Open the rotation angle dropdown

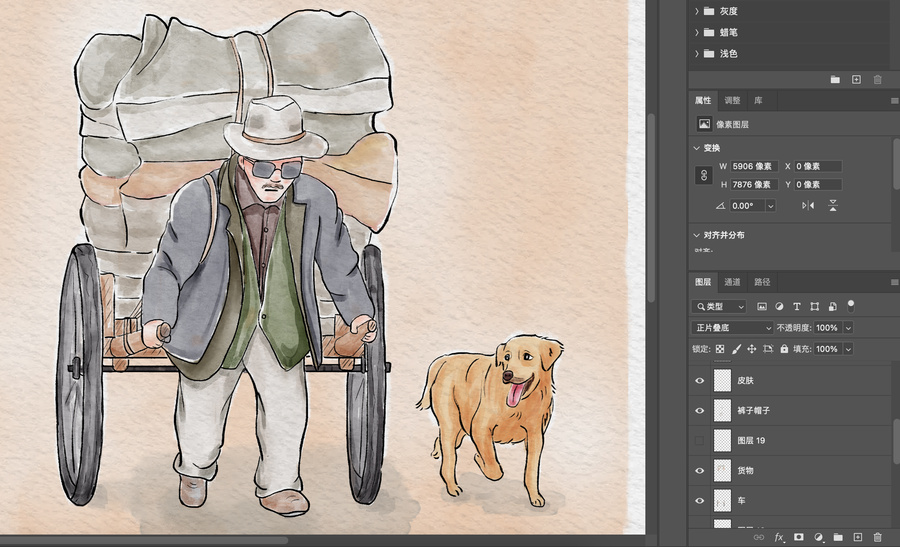click(x=771, y=205)
